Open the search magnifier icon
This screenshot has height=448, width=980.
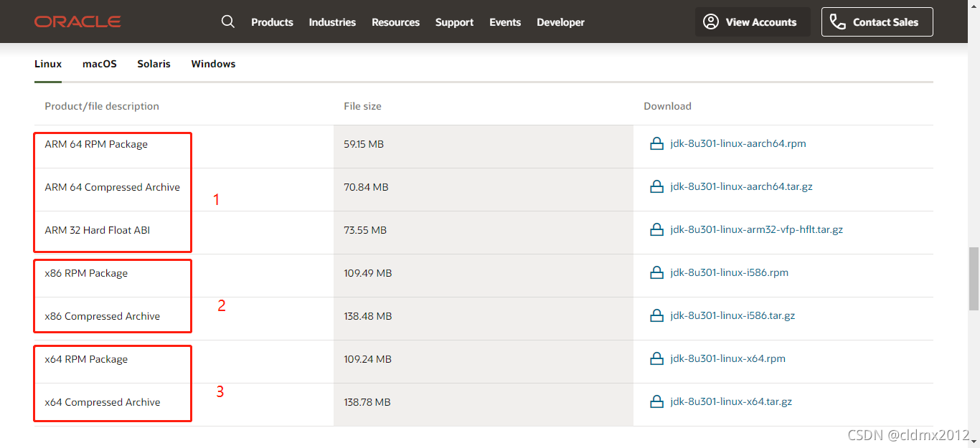228,22
